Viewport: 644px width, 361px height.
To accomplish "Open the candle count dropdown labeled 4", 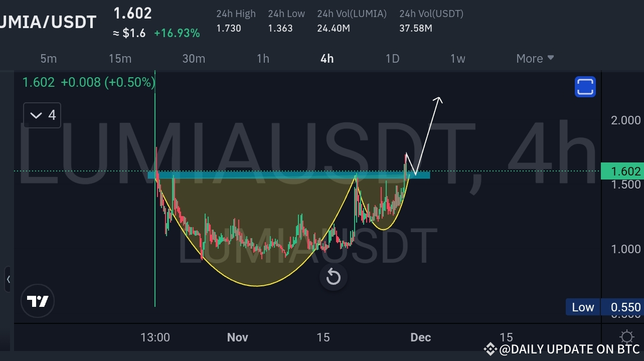I will point(42,115).
